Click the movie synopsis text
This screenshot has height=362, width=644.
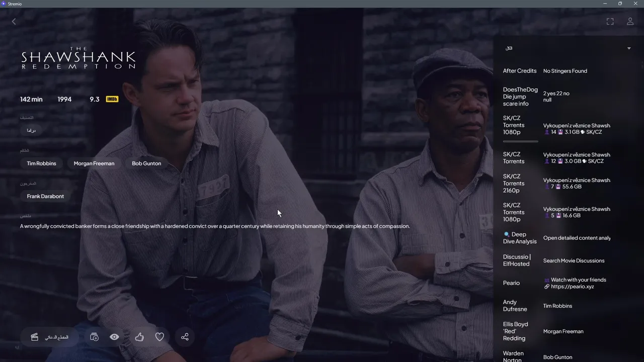pyautogui.click(x=215, y=226)
